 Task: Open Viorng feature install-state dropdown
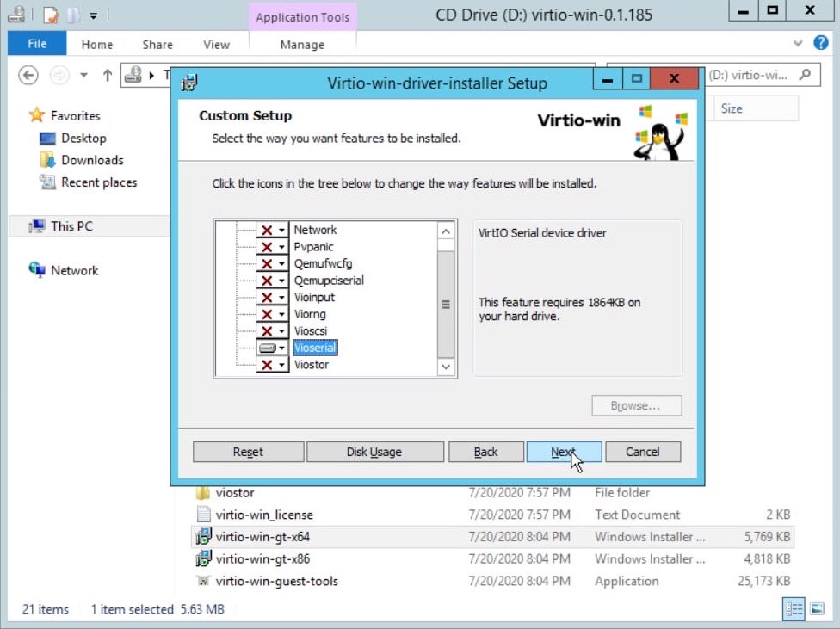point(272,315)
